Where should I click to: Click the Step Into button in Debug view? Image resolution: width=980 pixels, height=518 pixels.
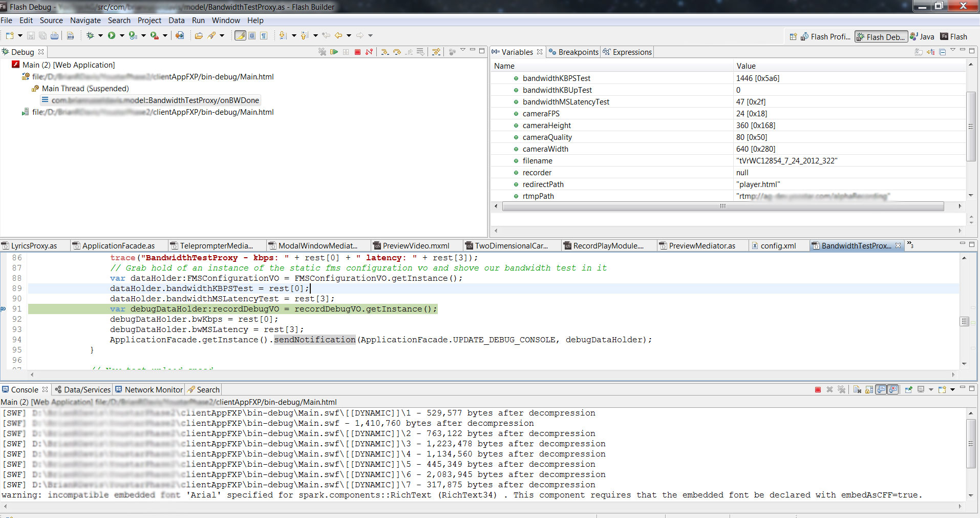point(385,52)
